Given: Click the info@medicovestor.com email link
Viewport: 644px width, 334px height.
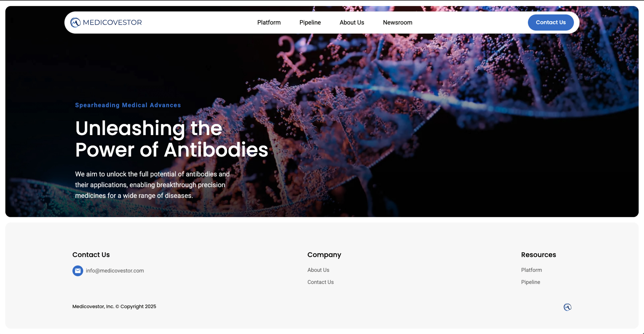Looking at the screenshot, I should [x=115, y=271].
